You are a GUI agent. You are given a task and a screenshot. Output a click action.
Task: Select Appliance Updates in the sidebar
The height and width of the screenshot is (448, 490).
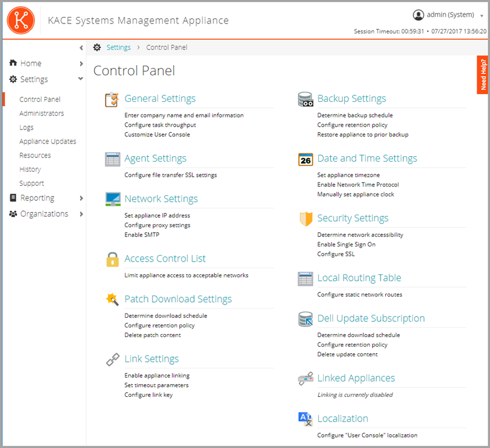(48, 142)
